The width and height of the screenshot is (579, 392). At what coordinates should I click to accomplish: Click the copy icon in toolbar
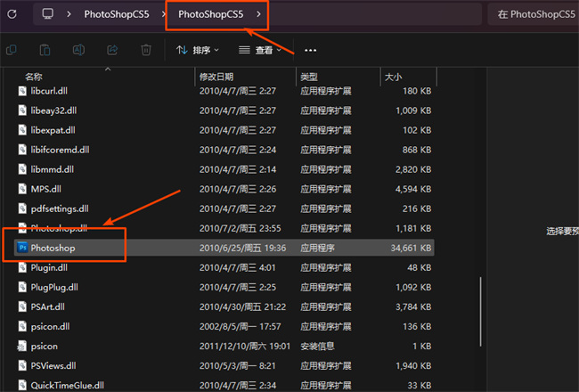click(x=11, y=50)
